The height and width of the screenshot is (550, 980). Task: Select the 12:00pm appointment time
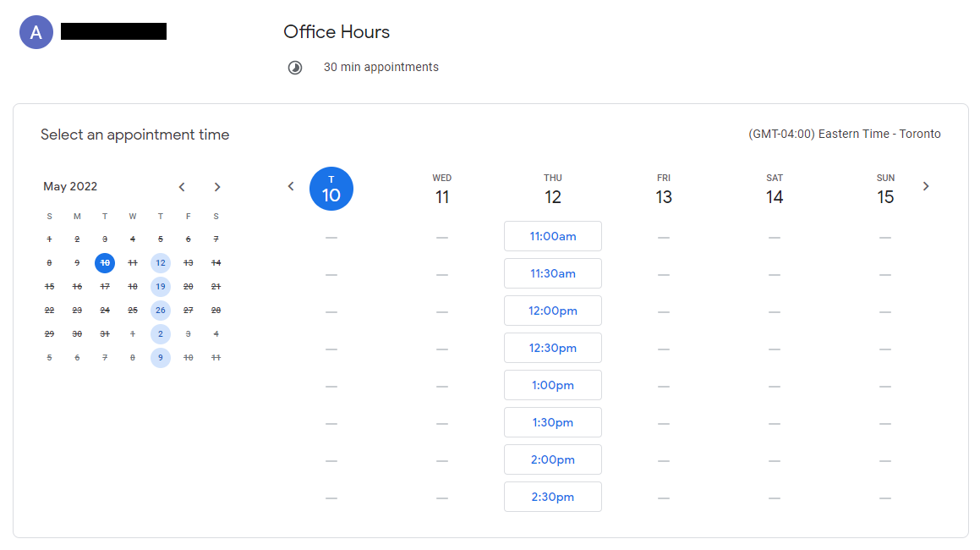(x=553, y=311)
